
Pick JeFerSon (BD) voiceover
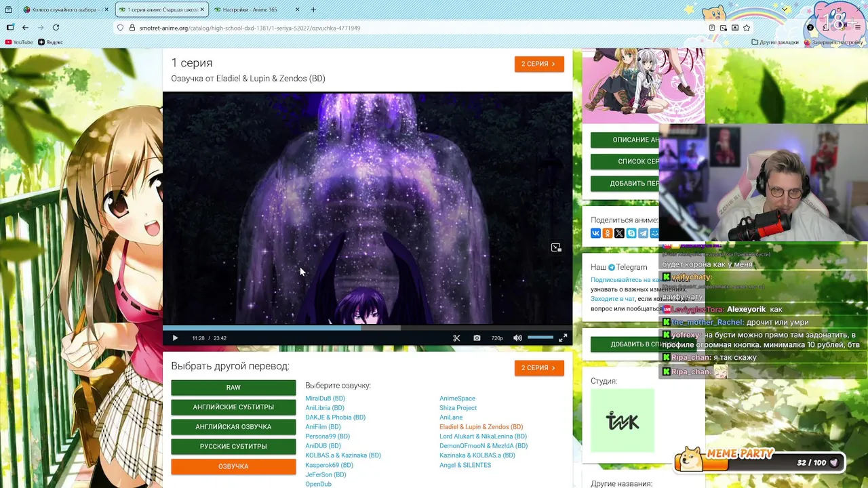click(325, 475)
